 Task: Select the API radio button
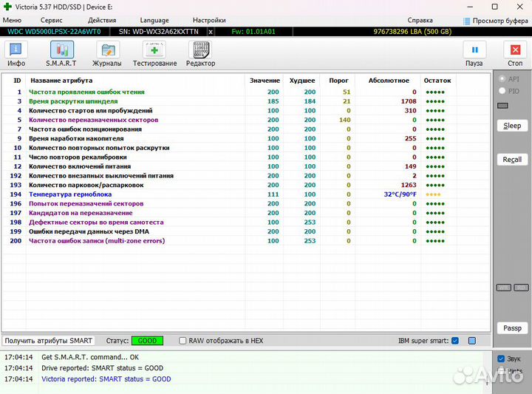tap(502, 79)
